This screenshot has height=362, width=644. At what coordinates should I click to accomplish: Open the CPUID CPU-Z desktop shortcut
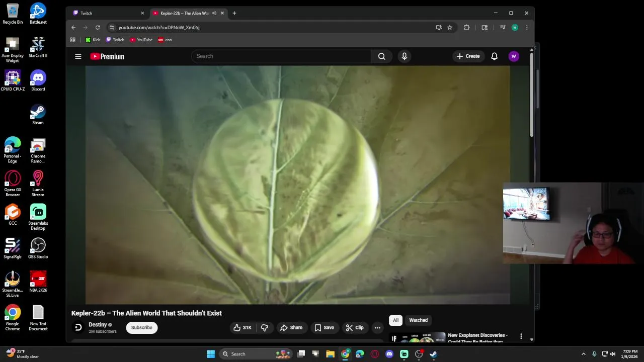pos(13,80)
